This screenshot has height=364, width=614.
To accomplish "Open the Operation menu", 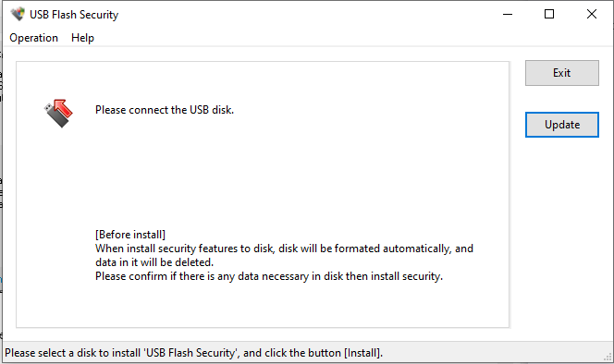I will pos(33,38).
